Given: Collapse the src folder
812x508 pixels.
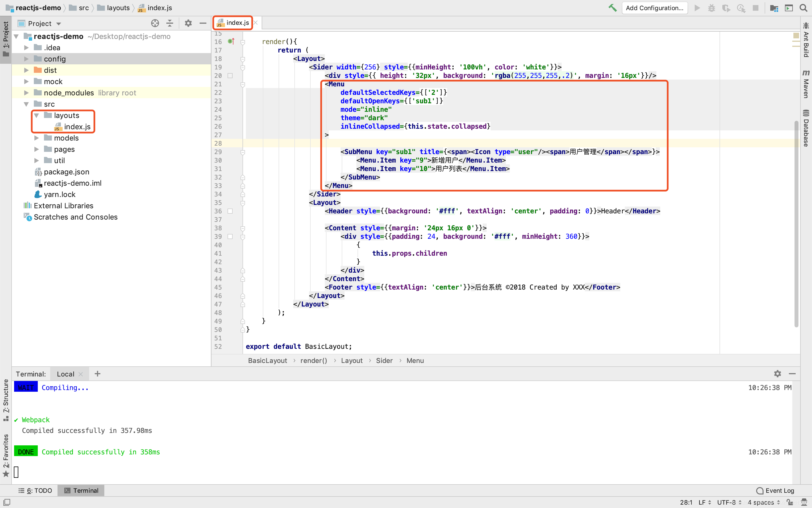Looking at the screenshot, I should pos(26,104).
